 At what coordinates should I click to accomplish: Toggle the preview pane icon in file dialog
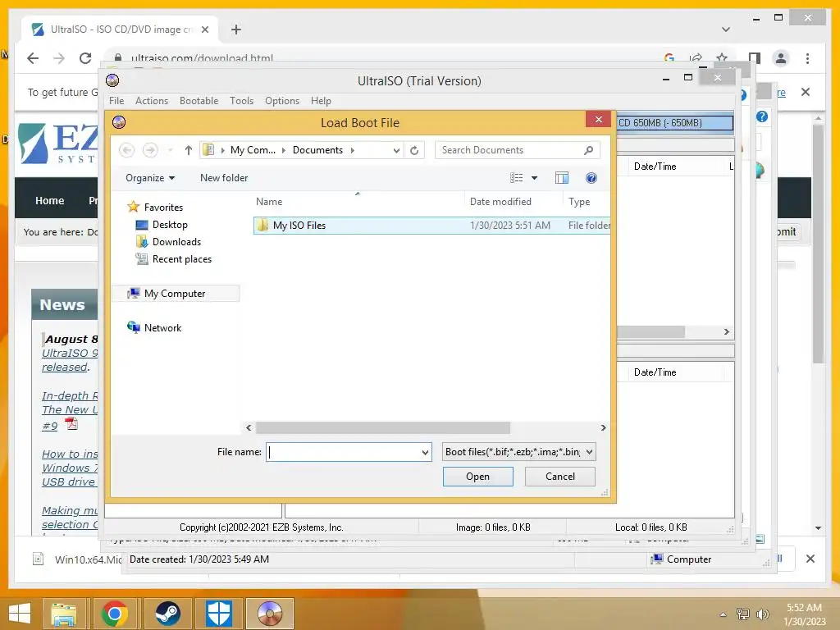click(561, 178)
